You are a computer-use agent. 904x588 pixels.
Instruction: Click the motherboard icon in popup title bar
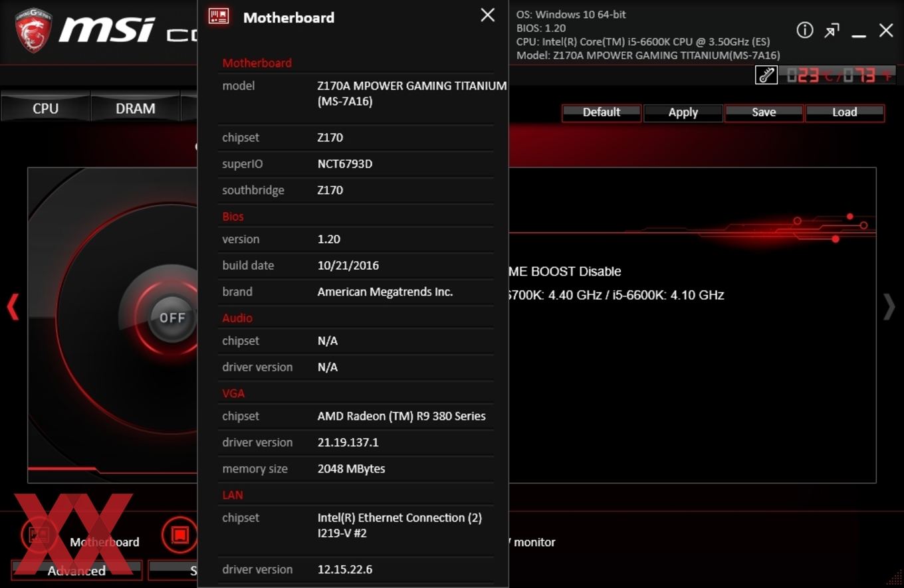[x=219, y=17]
